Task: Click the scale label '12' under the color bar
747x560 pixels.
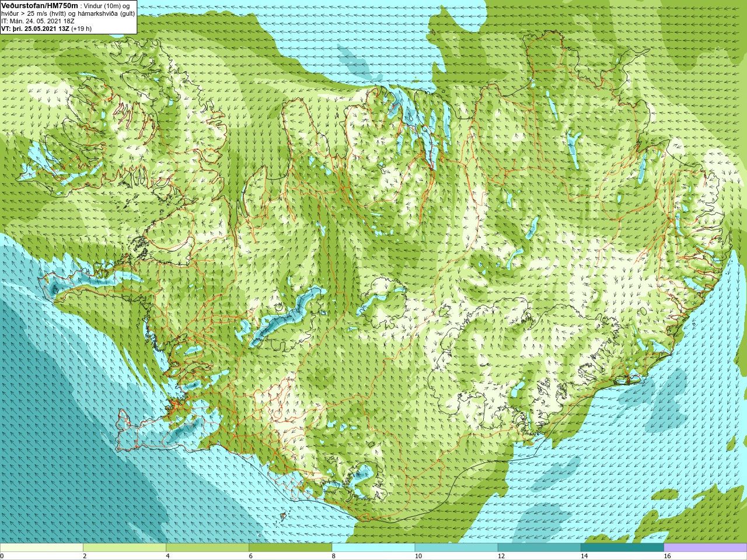Action: point(501,556)
